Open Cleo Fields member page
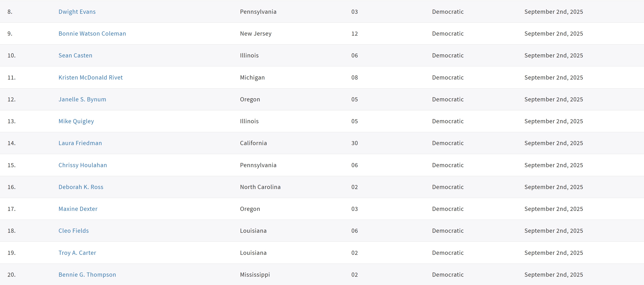 tap(73, 231)
